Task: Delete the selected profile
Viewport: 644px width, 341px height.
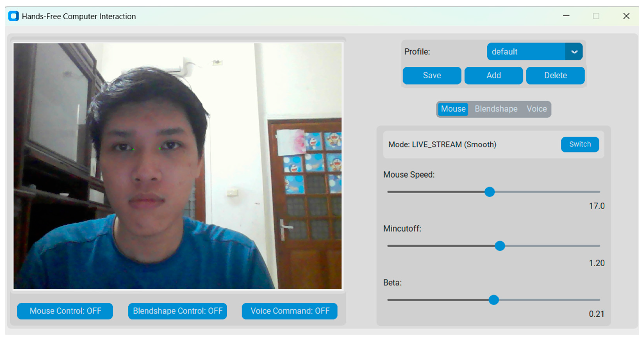Action: pos(555,75)
